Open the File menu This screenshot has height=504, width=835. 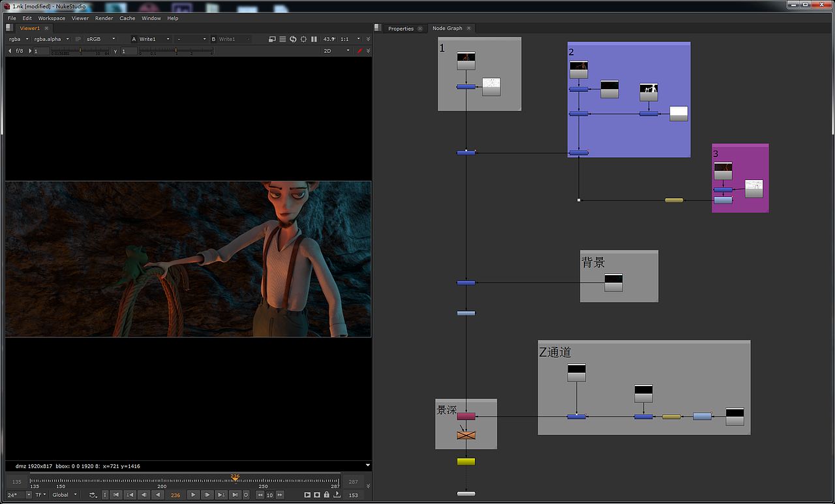pos(12,18)
